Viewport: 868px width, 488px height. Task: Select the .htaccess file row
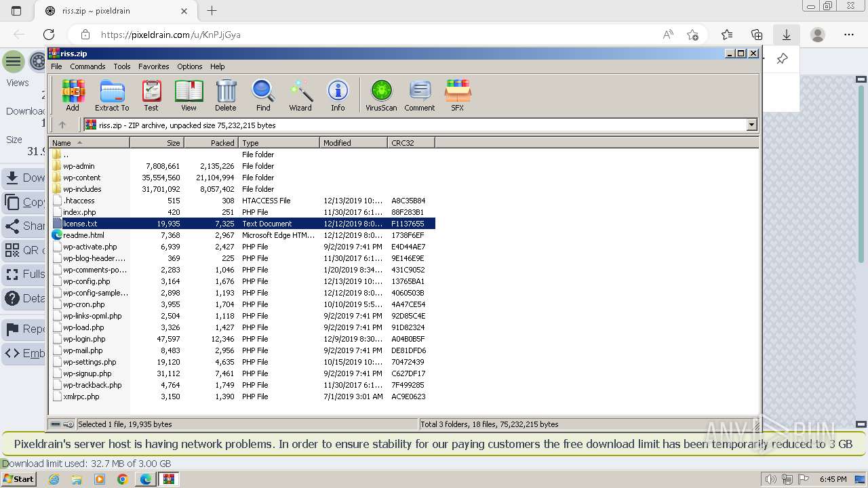(243, 201)
